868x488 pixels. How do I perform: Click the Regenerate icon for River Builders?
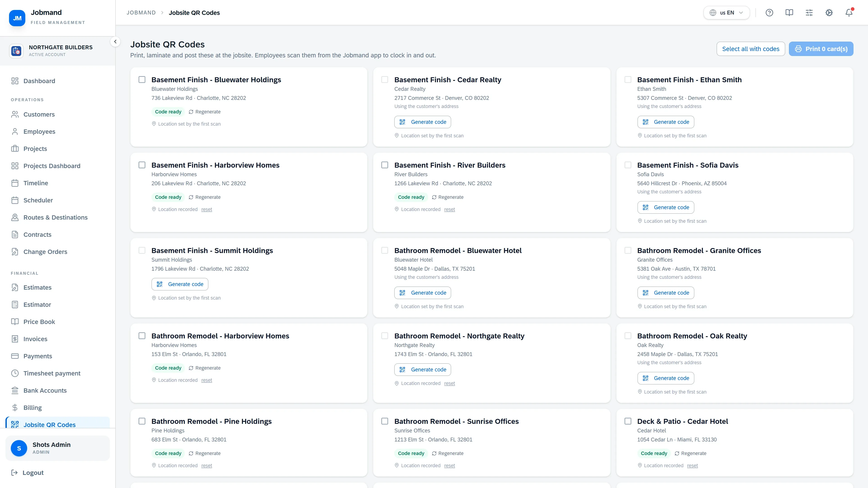pos(434,197)
